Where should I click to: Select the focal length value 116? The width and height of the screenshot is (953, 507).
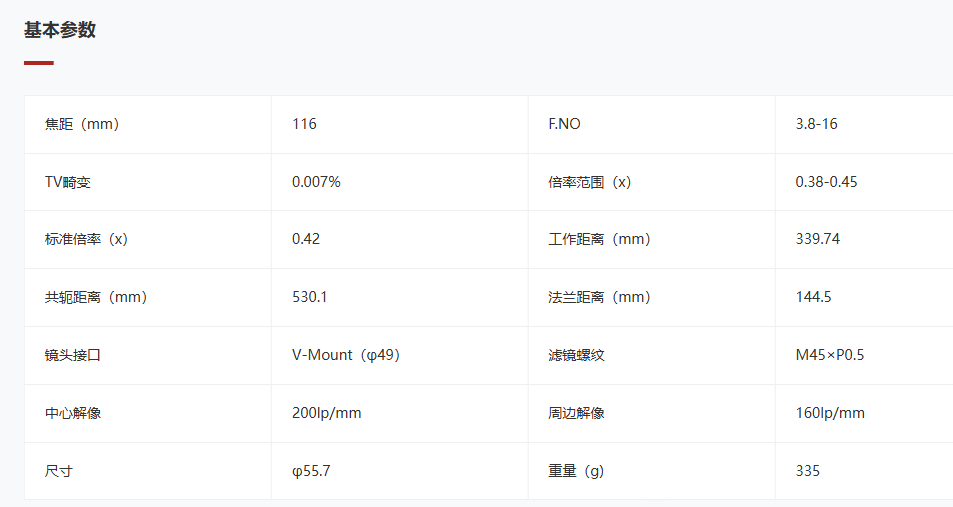(304, 124)
